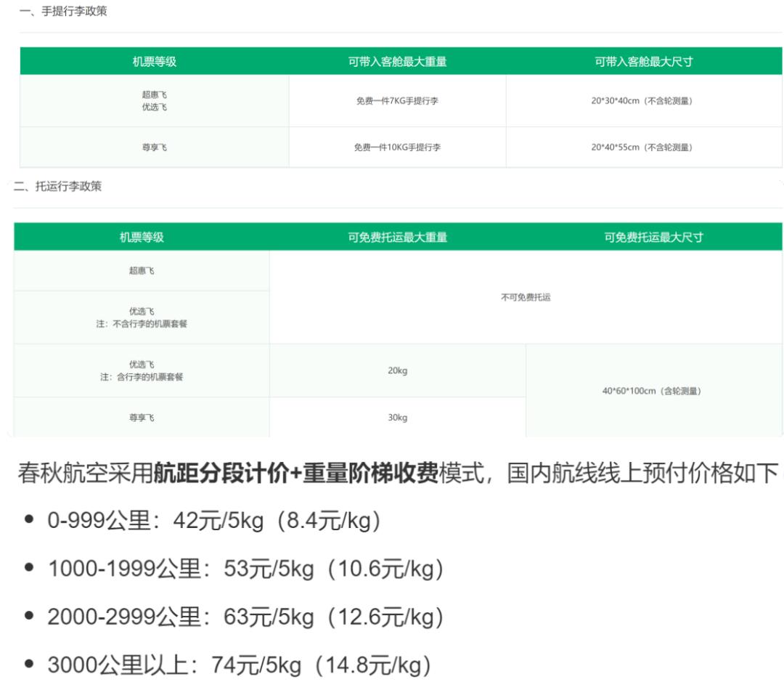Click the 免费一件7KG手提行李 cell
784x682 pixels.
(398, 100)
